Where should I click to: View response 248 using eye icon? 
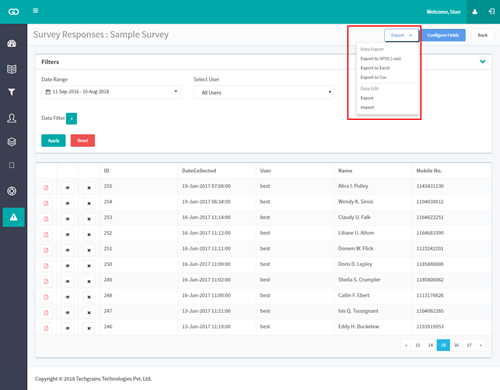tap(68, 297)
